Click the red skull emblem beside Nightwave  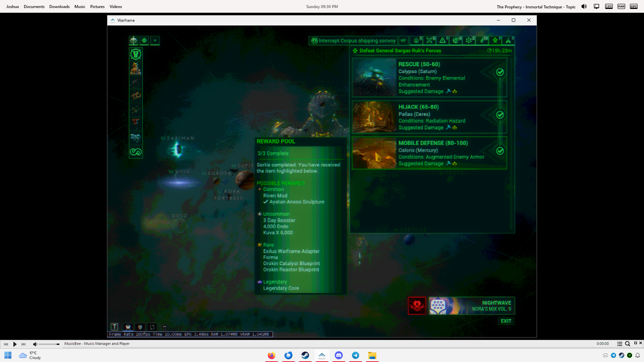click(417, 306)
